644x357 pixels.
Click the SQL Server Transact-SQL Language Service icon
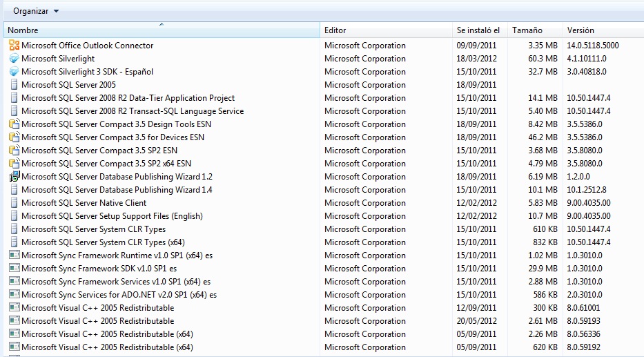(14, 111)
